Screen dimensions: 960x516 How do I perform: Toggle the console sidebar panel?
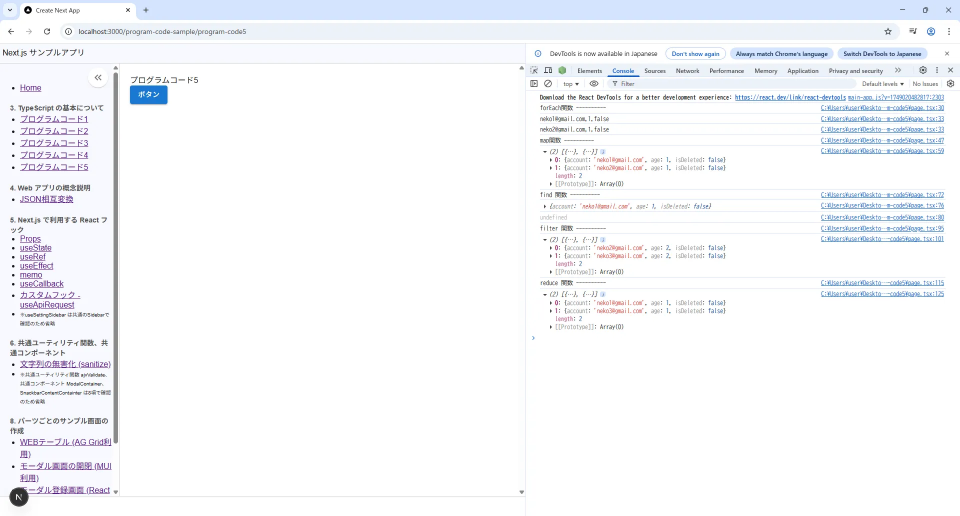(x=534, y=84)
